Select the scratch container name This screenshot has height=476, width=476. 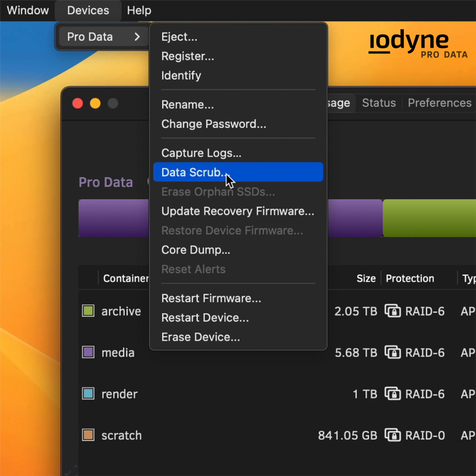(122, 436)
